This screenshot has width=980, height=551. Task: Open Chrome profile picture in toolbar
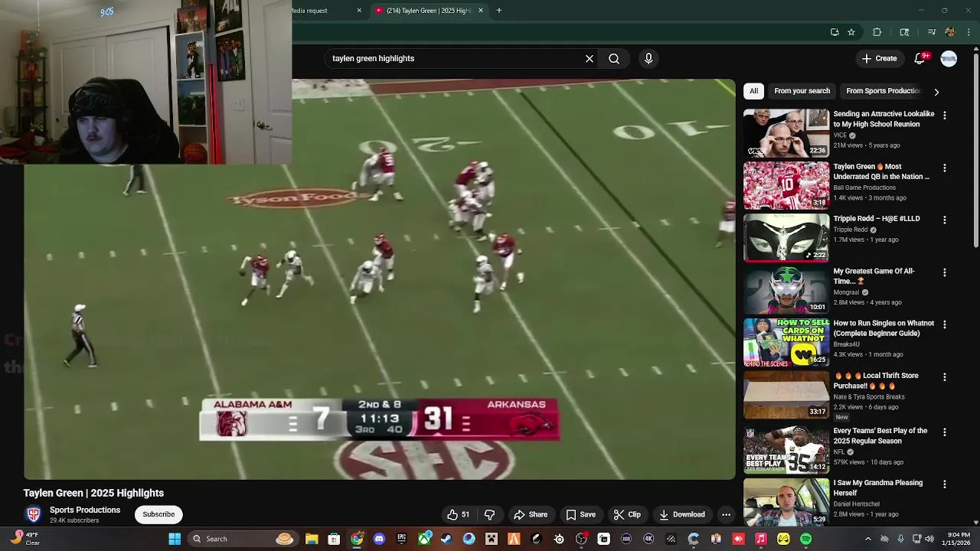tap(950, 32)
